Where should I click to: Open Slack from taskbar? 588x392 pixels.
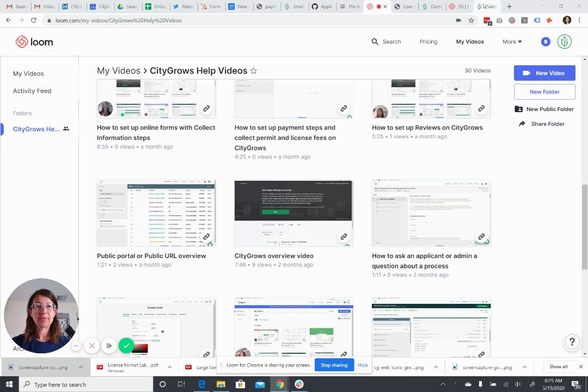(299, 384)
